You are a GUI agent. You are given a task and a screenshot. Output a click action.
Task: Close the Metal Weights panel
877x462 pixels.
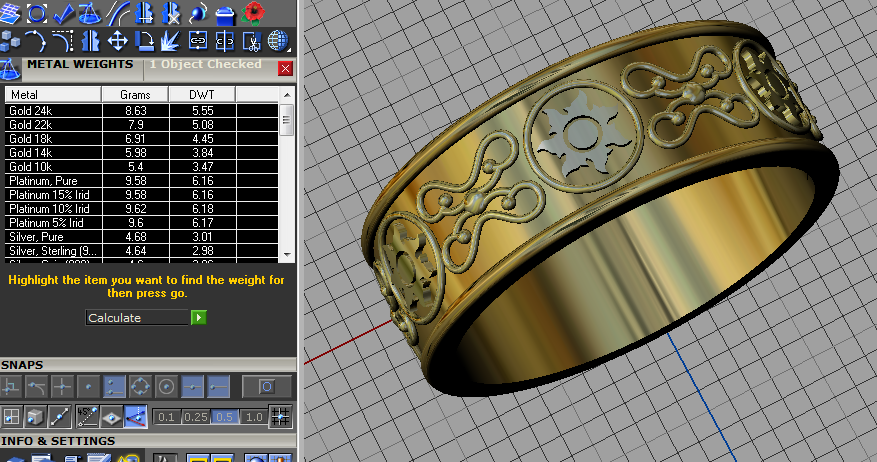click(285, 68)
